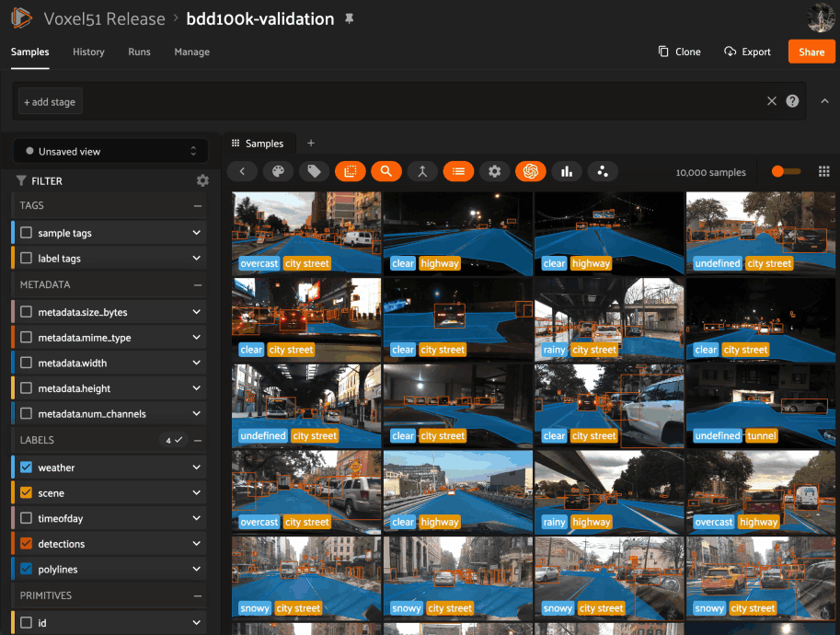Collapse the view bar with chevron-up
This screenshot has width=840, height=635.
click(x=824, y=100)
